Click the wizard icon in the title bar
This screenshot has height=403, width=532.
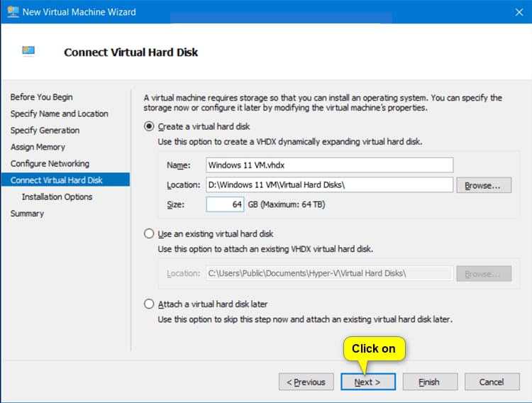[12, 11]
